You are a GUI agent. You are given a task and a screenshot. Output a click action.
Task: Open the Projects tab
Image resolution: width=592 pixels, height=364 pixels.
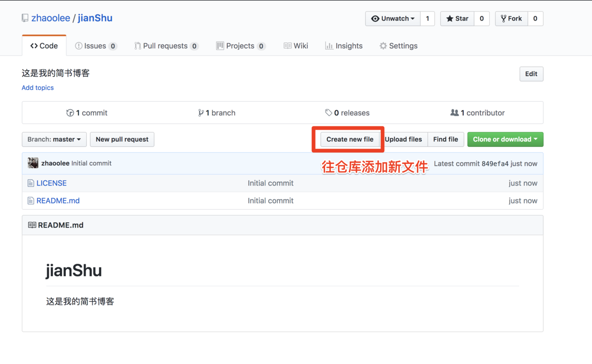click(x=241, y=46)
